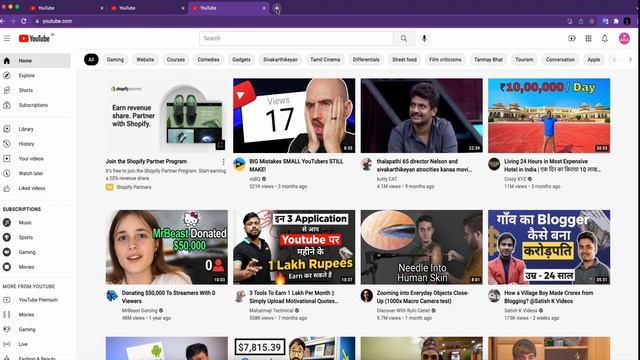This screenshot has width=640, height=360.
Task: Select the Street food filter chip
Action: click(x=404, y=60)
